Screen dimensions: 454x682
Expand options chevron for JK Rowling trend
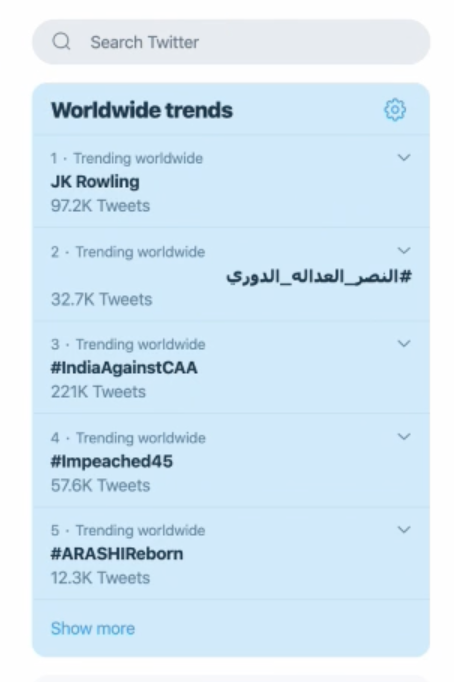pyautogui.click(x=404, y=157)
